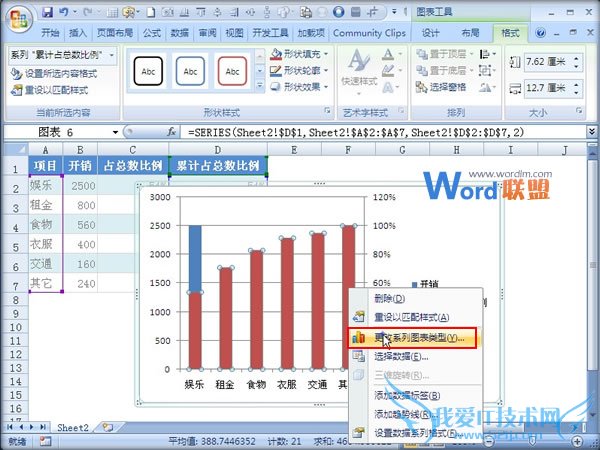Choose 设置数据系列格式(F) from context menu
Image resolution: width=600 pixels, height=450 pixels.
click(x=415, y=433)
